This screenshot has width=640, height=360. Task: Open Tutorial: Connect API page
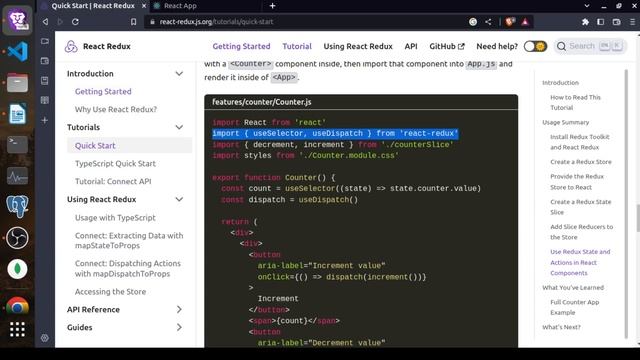click(x=113, y=181)
